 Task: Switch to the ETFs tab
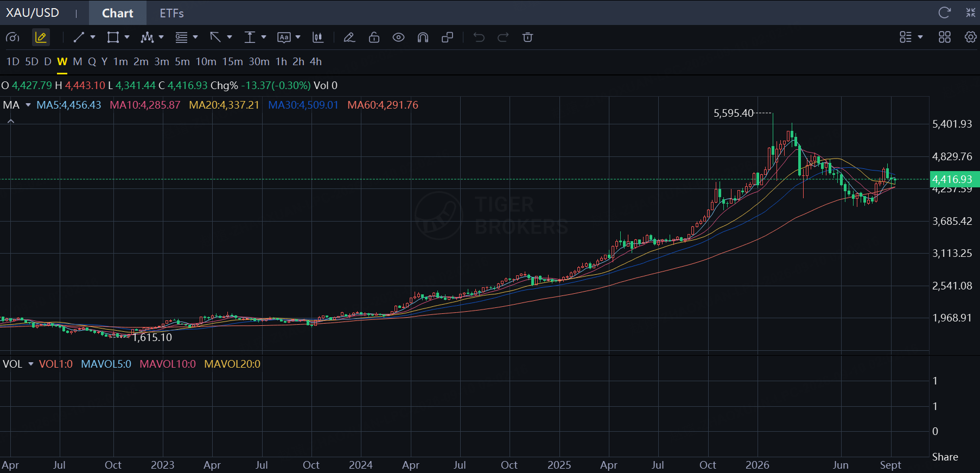point(171,13)
